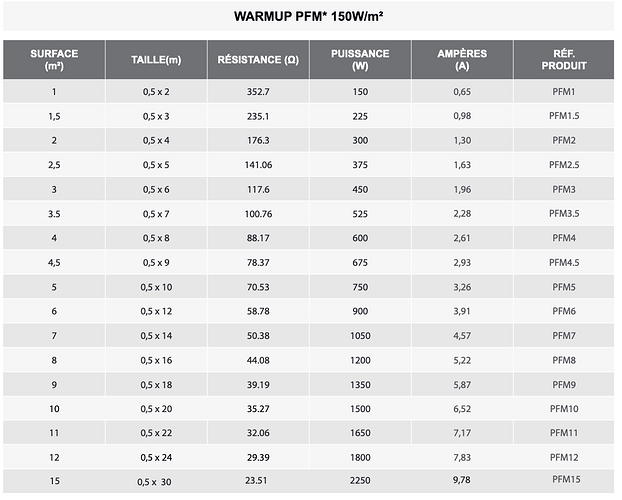Click the 4,5 surface cell

54,262
